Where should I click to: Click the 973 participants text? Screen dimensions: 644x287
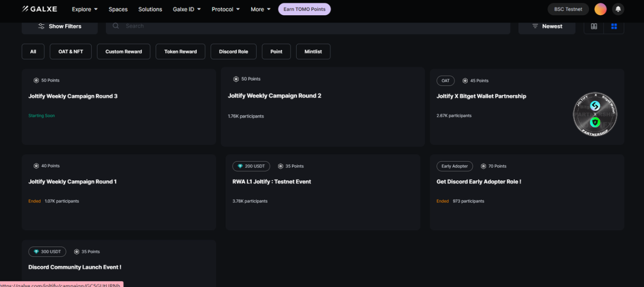pyautogui.click(x=468, y=201)
